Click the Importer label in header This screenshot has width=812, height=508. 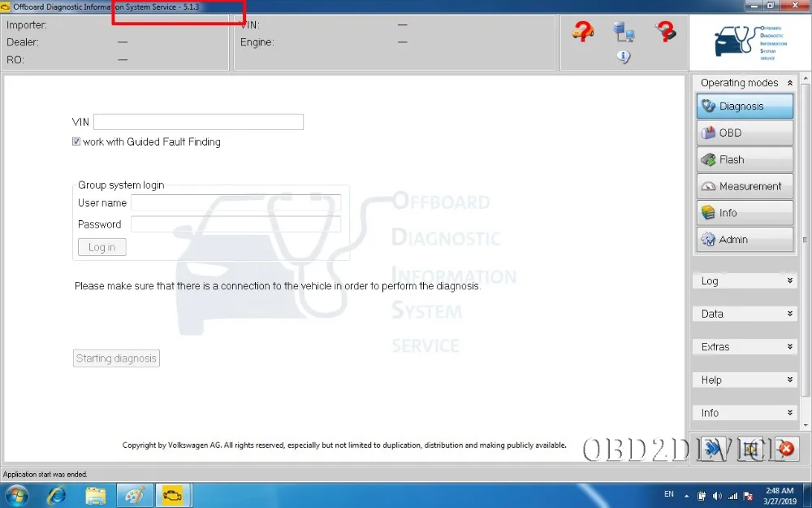click(x=27, y=25)
